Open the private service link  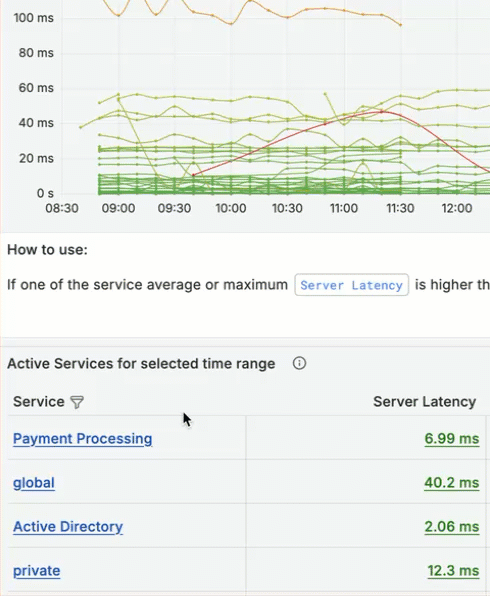point(36,571)
